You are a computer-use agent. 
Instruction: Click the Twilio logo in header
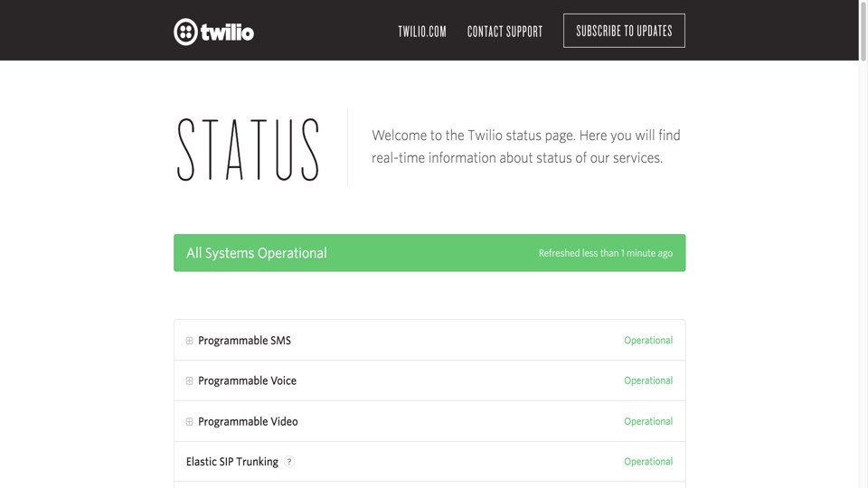click(x=213, y=33)
